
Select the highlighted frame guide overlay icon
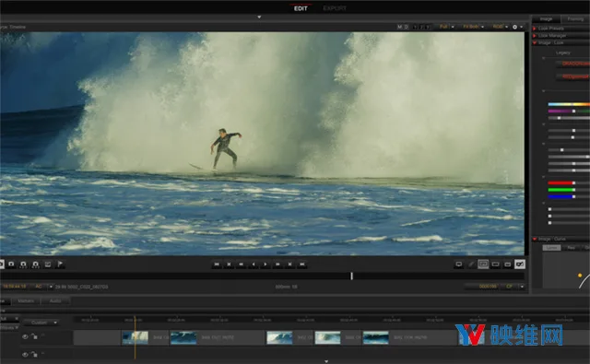tap(483, 264)
